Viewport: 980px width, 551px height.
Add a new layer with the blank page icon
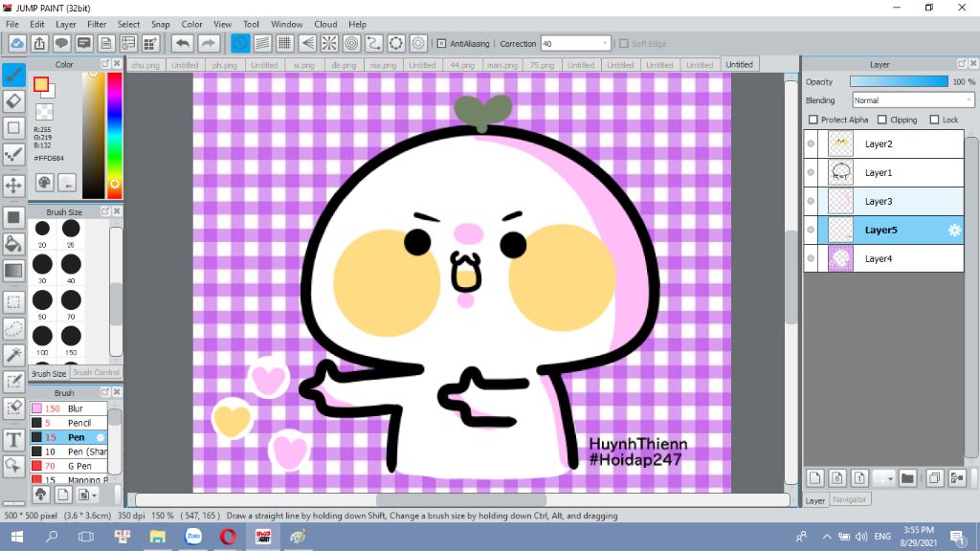[815, 478]
